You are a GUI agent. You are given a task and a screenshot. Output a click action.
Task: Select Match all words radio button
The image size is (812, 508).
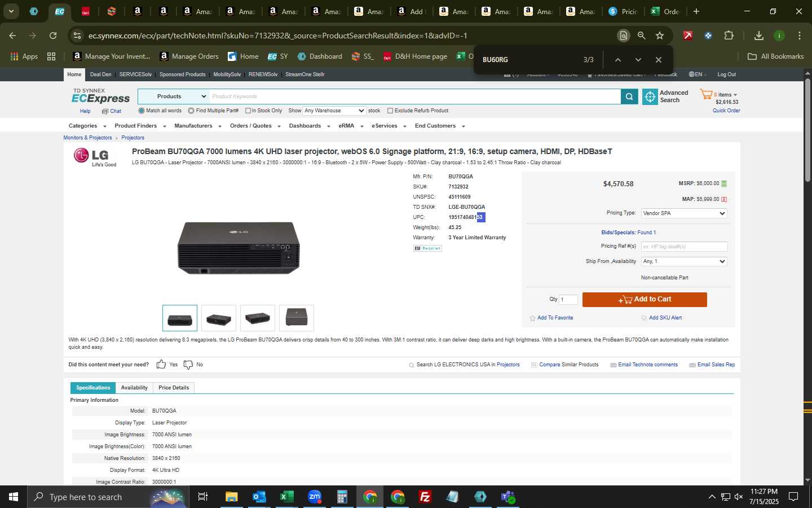142,111
